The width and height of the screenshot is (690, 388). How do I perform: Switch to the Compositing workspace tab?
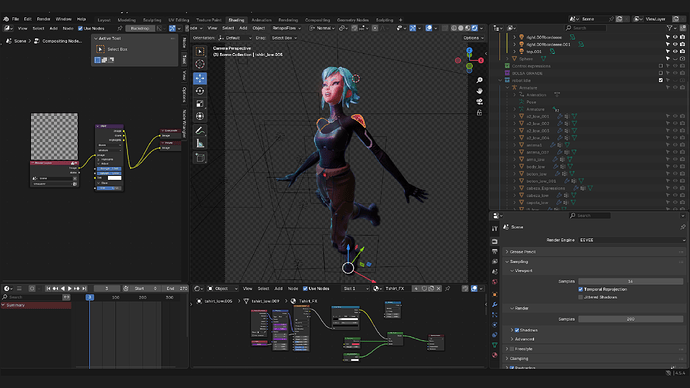point(317,20)
